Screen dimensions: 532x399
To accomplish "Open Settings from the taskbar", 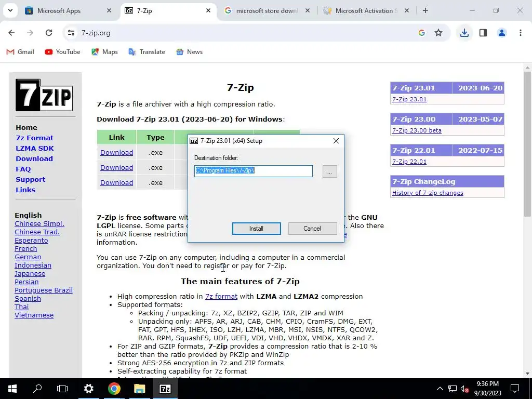I will (88, 389).
